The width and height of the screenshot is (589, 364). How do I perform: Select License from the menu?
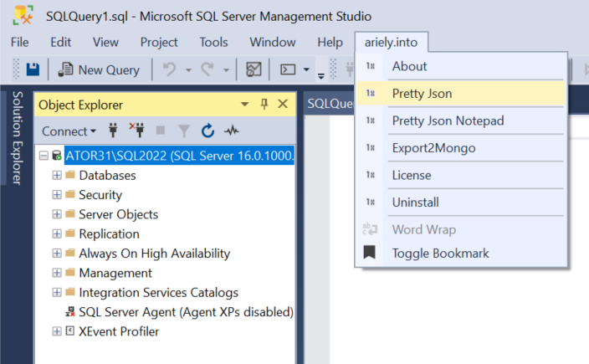click(461, 175)
